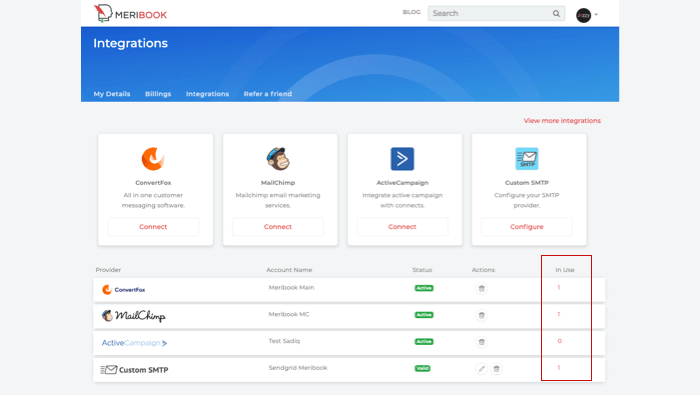Expand the account dropdown arrow
This screenshot has height=395, width=700.
coord(596,15)
